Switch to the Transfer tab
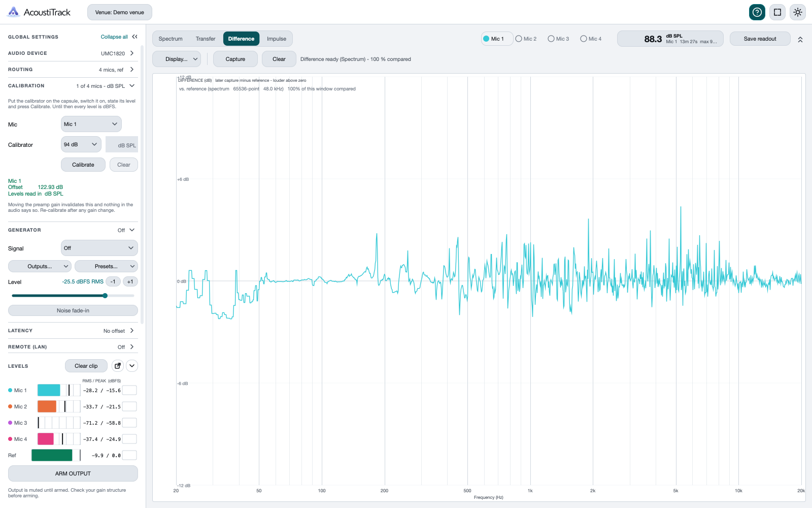Image resolution: width=812 pixels, height=508 pixels. 206,39
